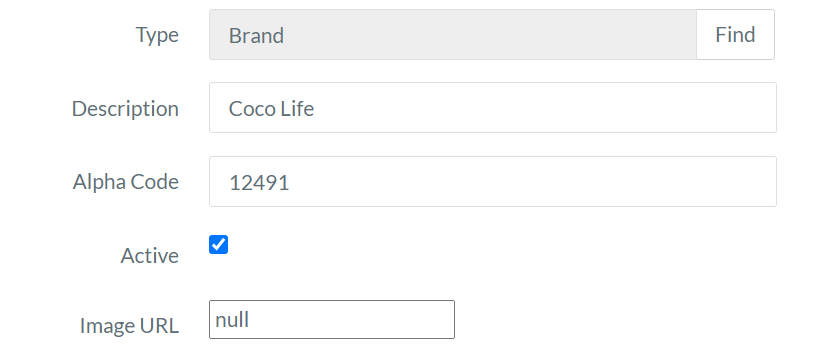
Task: Click the word null in Image URL
Action: point(232,319)
